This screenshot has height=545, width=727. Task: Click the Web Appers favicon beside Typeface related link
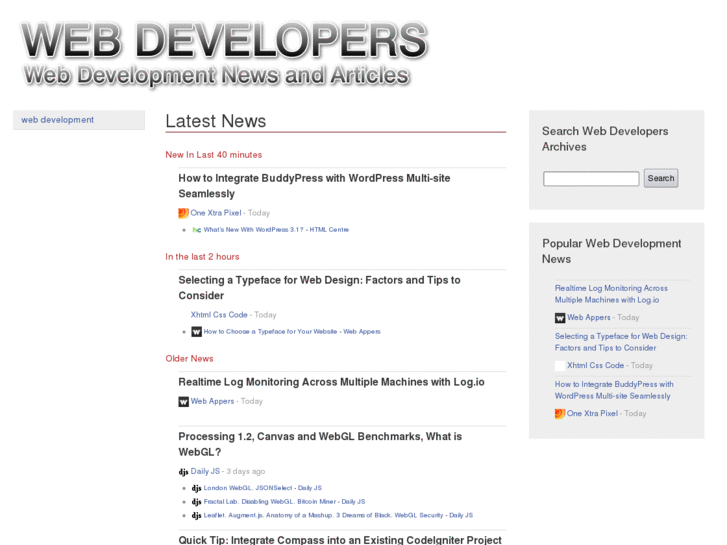click(x=197, y=332)
